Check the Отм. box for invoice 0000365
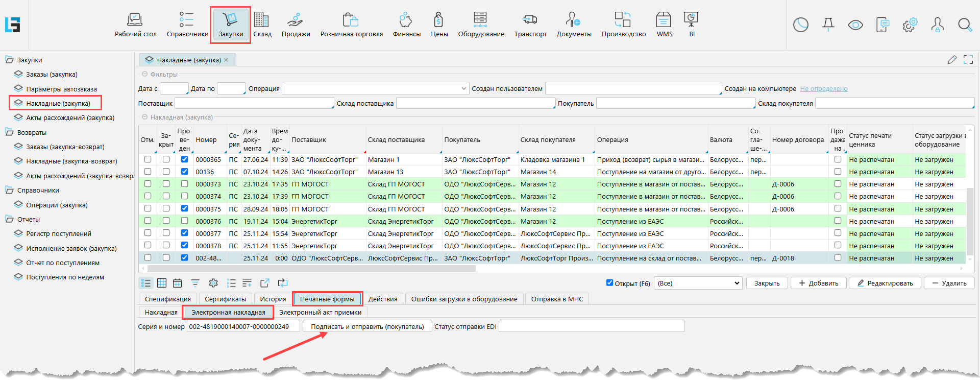 [x=148, y=159]
